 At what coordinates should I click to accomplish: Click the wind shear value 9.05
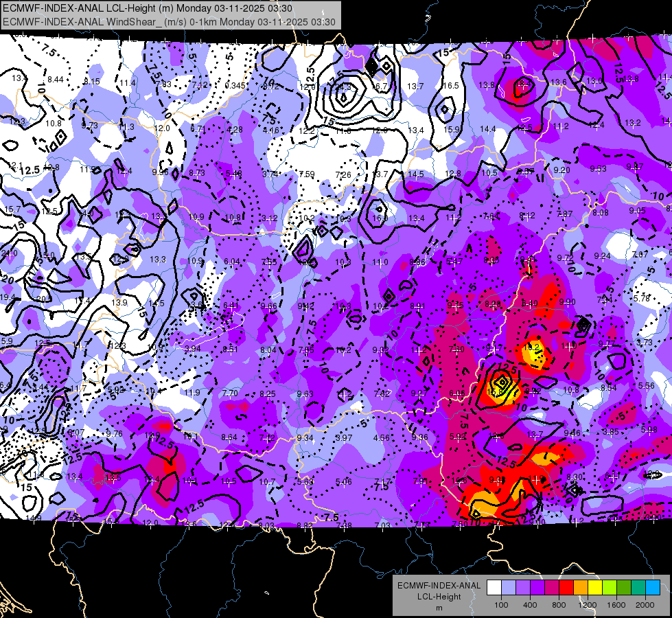click(x=637, y=211)
